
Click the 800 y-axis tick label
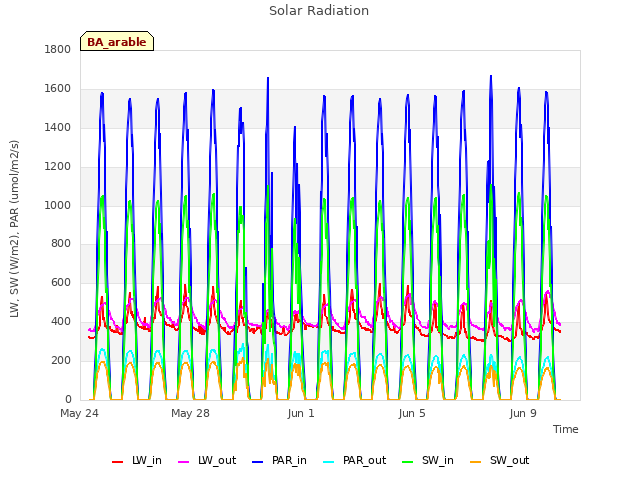tap(61, 244)
